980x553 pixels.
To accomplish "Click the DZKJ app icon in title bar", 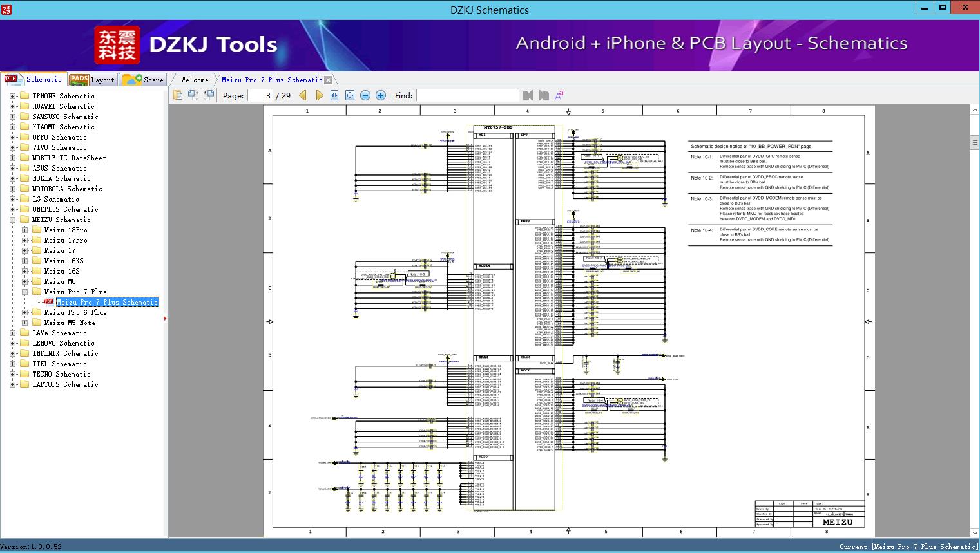I will [6, 9].
